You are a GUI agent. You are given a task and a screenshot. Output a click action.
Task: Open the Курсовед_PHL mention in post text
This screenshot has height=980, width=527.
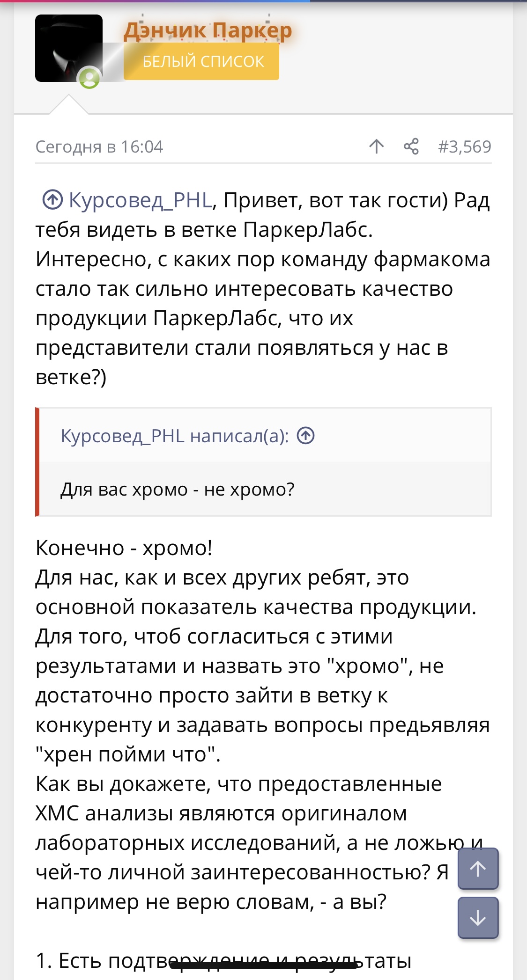point(141,200)
